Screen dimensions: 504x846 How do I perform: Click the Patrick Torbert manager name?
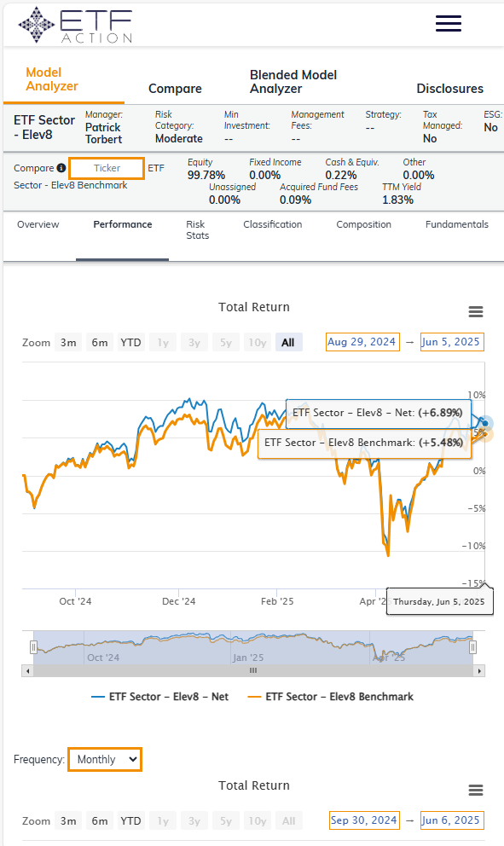click(x=103, y=133)
